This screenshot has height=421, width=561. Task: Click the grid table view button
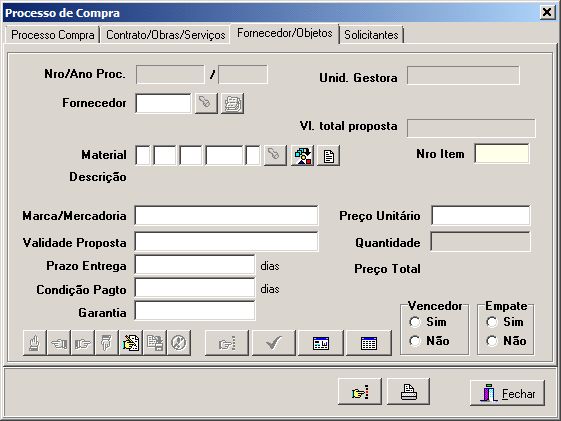(x=369, y=343)
